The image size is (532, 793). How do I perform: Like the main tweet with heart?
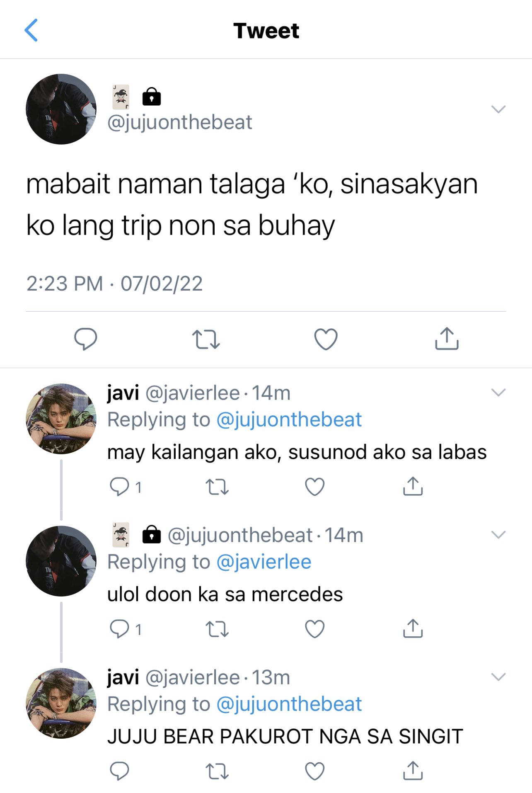tap(326, 339)
